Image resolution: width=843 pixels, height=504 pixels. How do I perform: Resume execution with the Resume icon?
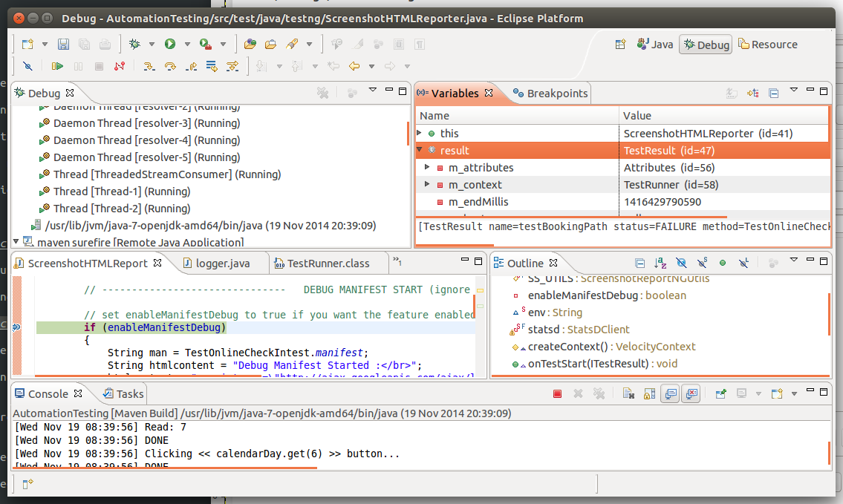coord(57,66)
